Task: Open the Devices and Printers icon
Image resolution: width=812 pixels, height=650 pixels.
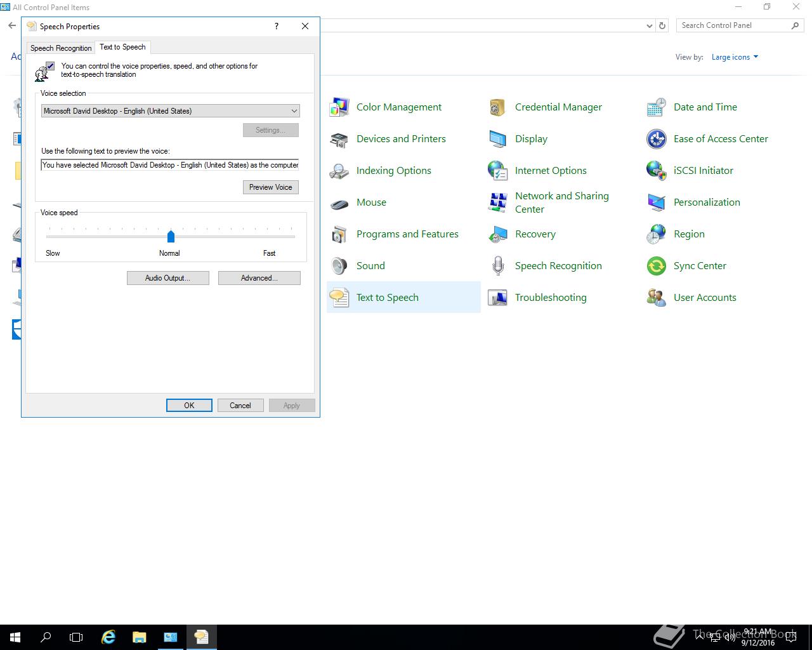Action: pyautogui.click(x=339, y=139)
